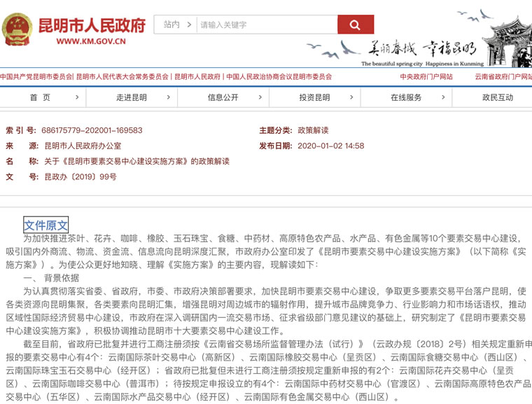Click the publish date 2020-01-02 14:58
The width and height of the screenshot is (532, 404).
pyautogui.click(x=331, y=146)
